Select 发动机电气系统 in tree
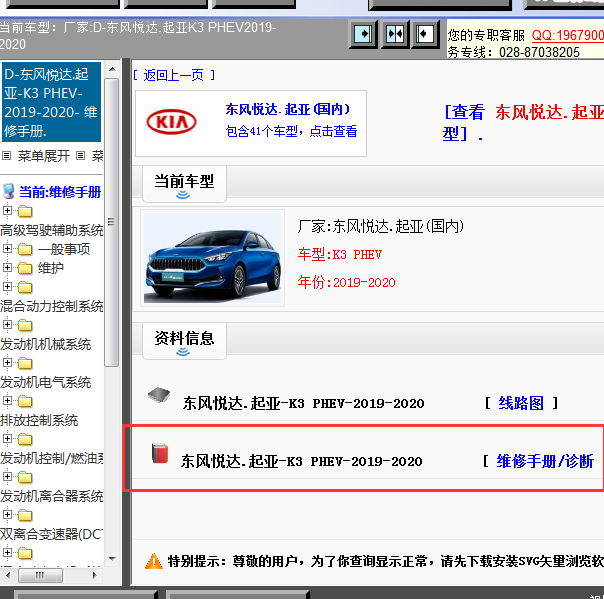The width and height of the screenshot is (604, 599). [x=45, y=382]
